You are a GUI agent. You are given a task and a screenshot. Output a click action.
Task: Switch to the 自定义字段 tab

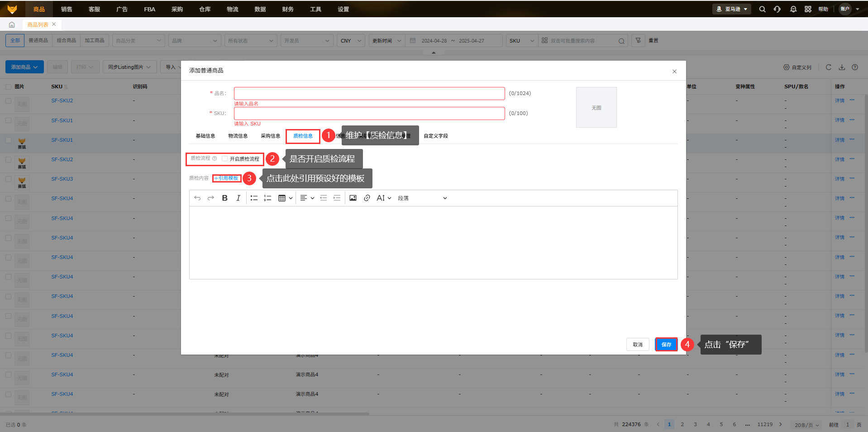point(436,136)
